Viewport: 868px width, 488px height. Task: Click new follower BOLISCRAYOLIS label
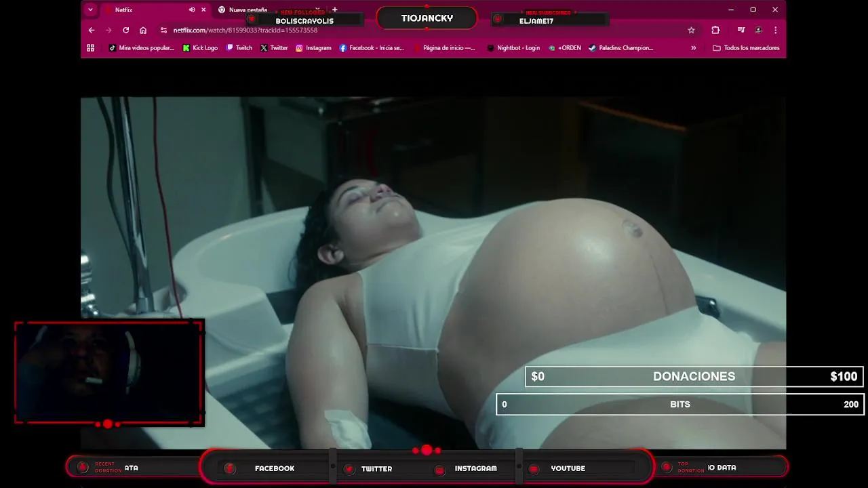coord(304,21)
